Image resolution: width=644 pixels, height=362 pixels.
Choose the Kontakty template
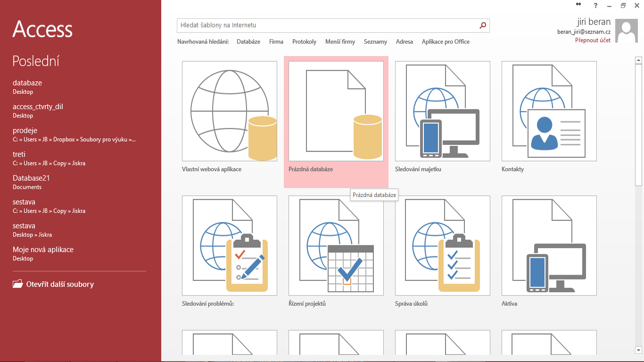pyautogui.click(x=549, y=111)
